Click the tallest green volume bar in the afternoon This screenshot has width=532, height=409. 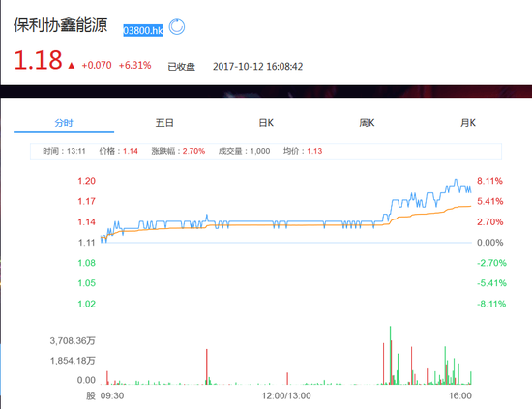390,355
